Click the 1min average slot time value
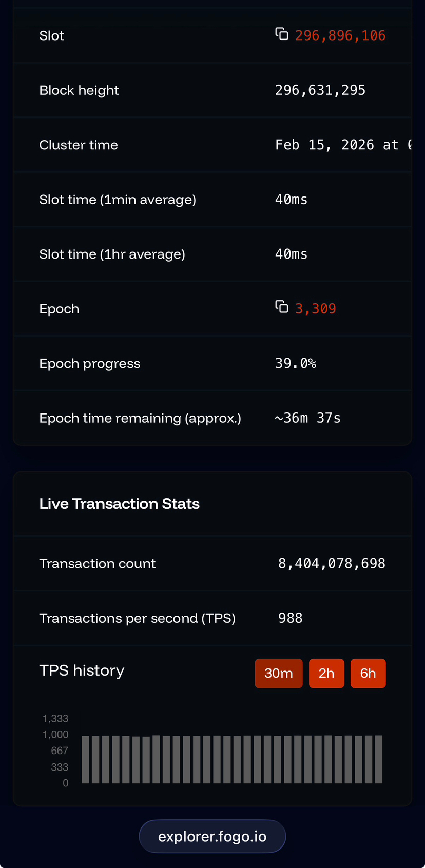The width and height of the screenshot is (425, 868). pyautogui.click(x=292, y=200)
